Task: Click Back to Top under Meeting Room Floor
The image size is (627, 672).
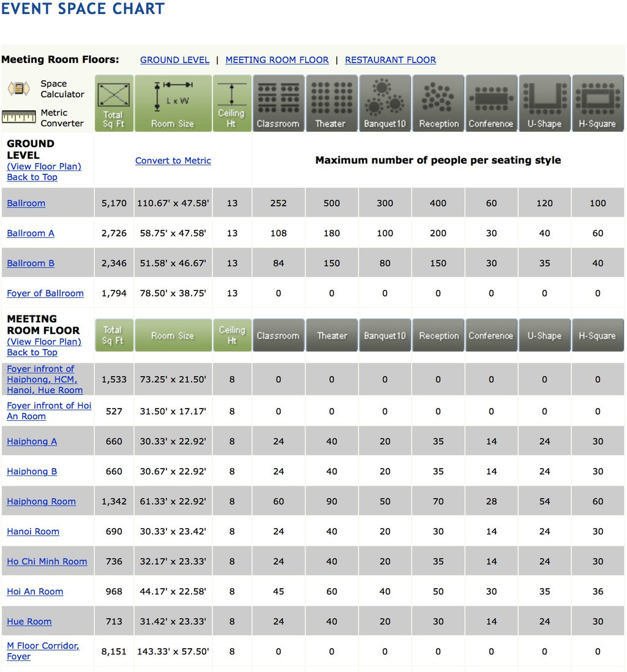Action: 32,353
